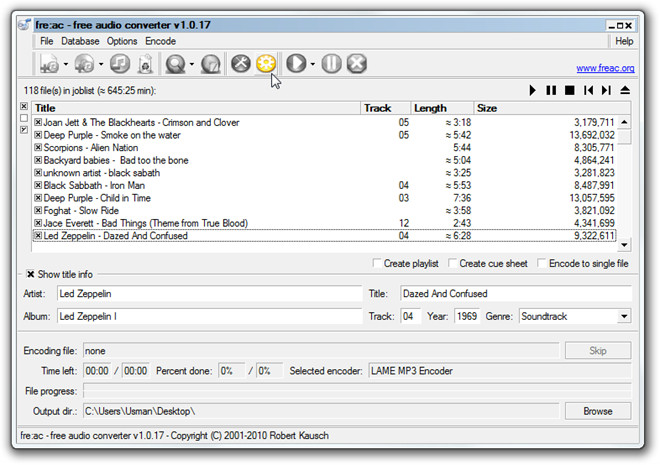660x465 pixels.
Task: Click the submit CDDB data icon
Action: coord(210,64)
